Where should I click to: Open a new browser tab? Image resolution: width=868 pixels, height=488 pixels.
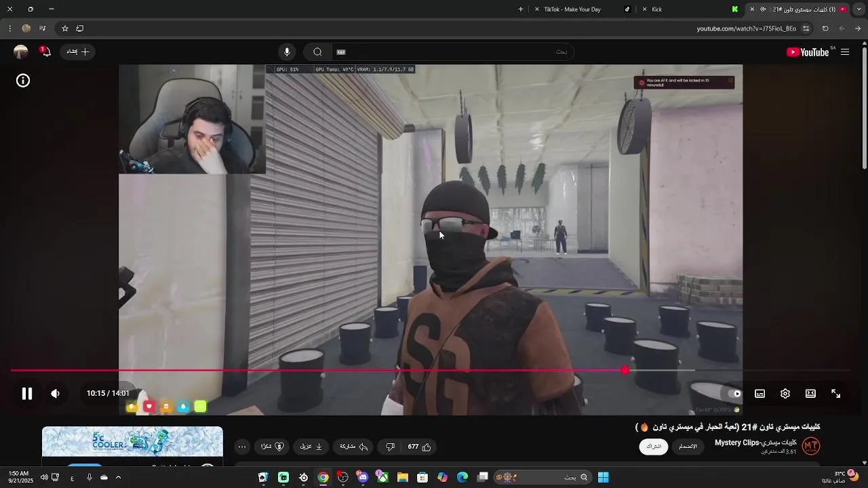point(521,9)
